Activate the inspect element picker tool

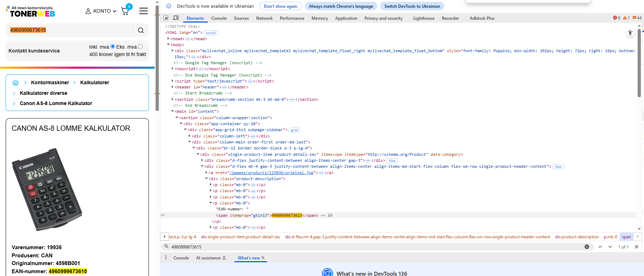point(166,18)
